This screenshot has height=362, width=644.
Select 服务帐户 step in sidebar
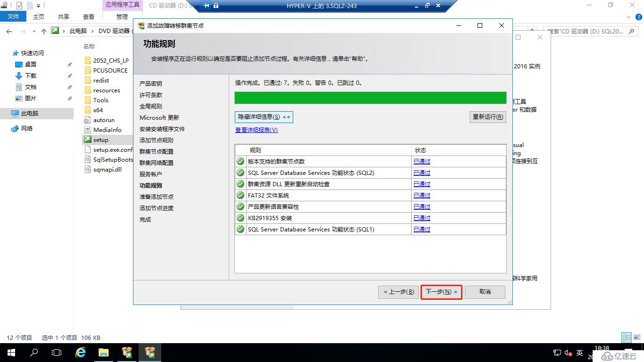(151, 174)
